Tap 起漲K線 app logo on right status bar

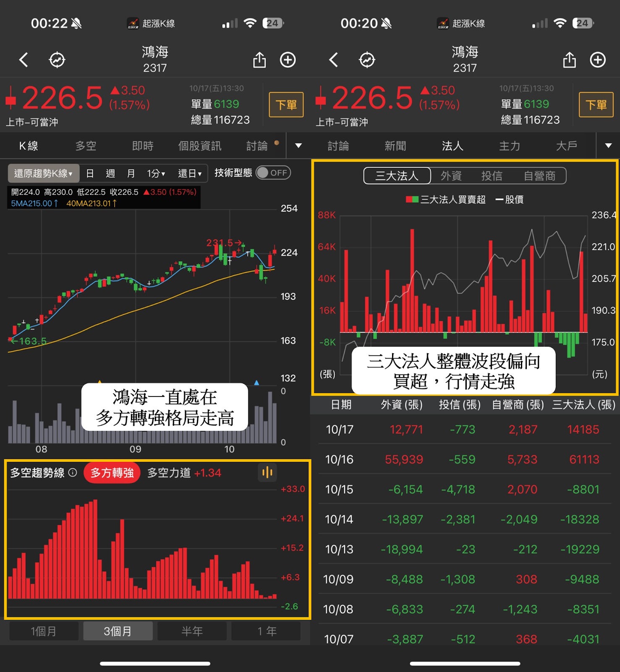point(443,24)
